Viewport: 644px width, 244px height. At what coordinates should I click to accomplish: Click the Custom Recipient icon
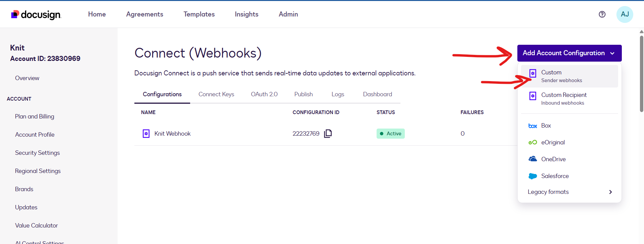click(533, 96)
